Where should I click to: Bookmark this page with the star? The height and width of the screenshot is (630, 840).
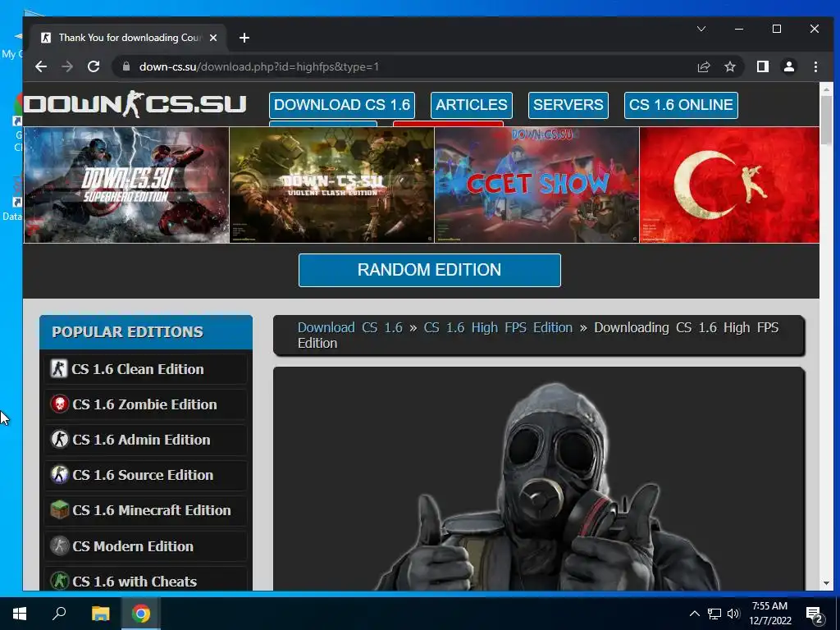point(729,66)
